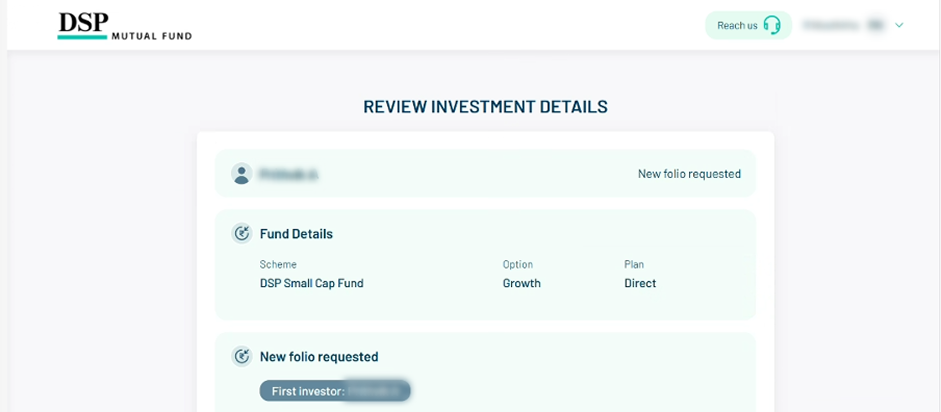
Task: Click the investor avatar icon
Action: (241, 174)
